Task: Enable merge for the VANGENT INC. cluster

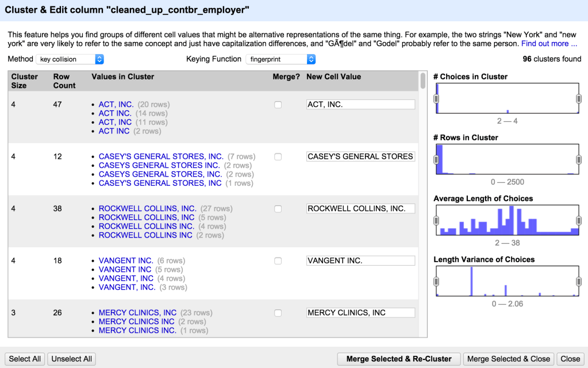Action: (278, 260)
